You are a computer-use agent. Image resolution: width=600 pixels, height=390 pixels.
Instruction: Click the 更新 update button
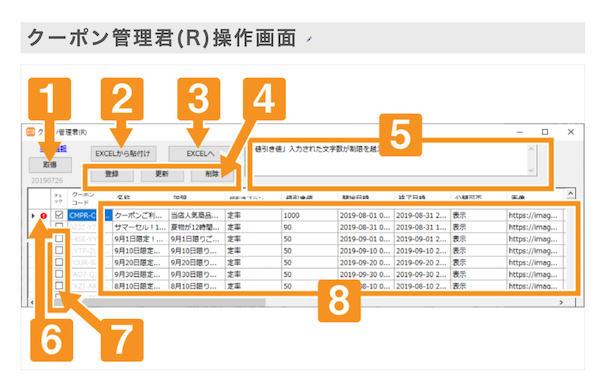click(162, 174)
